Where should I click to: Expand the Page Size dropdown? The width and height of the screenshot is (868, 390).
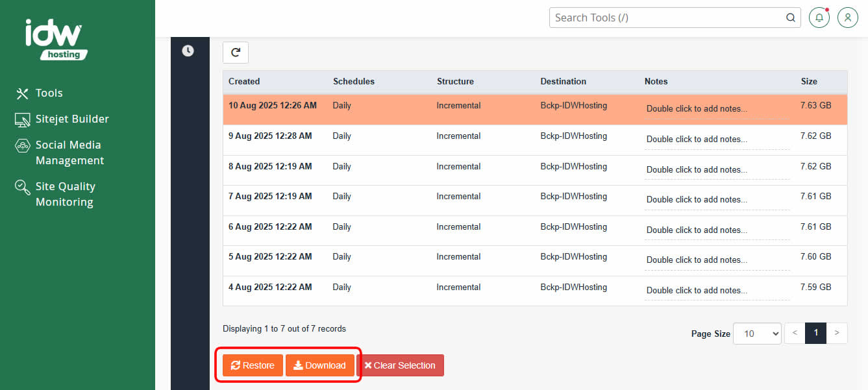coord(757,334)
